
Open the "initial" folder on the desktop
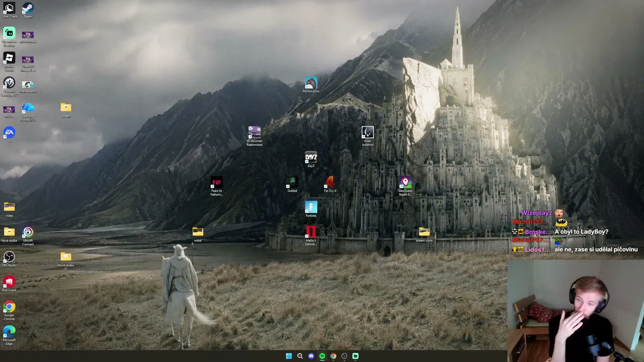pos(198,234)
